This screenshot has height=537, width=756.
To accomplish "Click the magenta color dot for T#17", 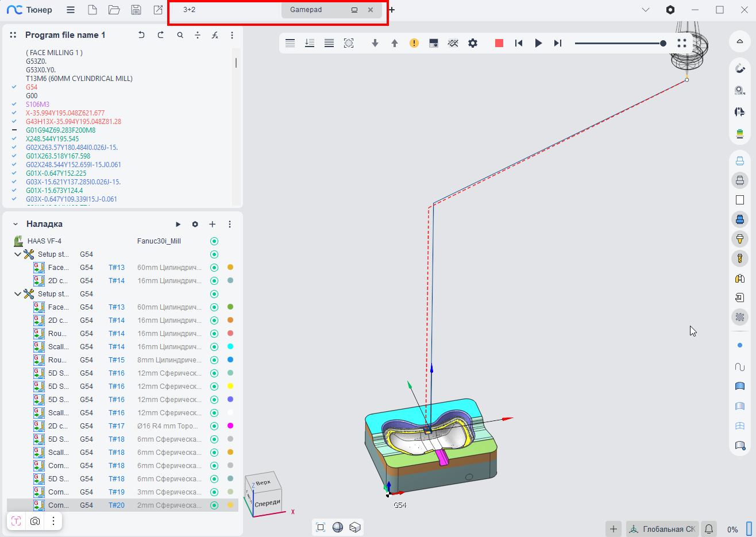I will (230, 426).
